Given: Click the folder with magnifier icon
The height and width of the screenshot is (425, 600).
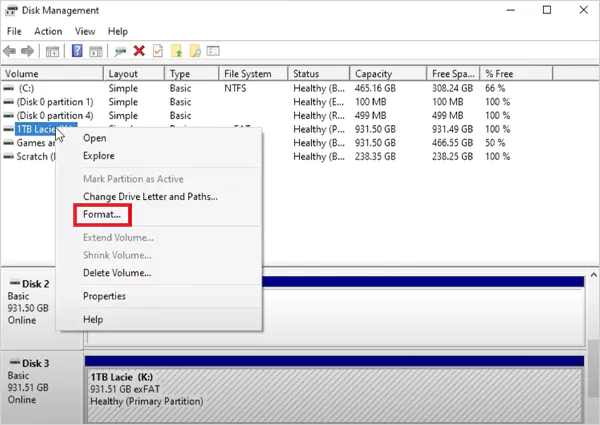Looking at the screenshot, I should (195, 50).
